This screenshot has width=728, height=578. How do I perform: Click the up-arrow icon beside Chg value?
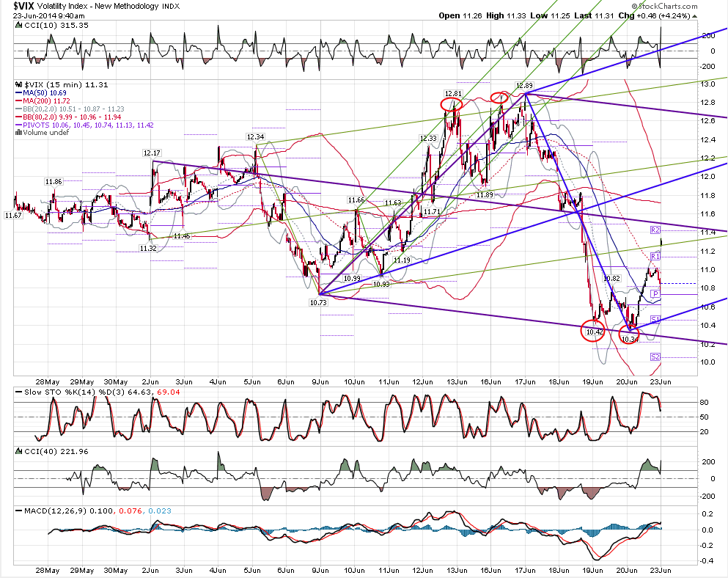point(694,16)
